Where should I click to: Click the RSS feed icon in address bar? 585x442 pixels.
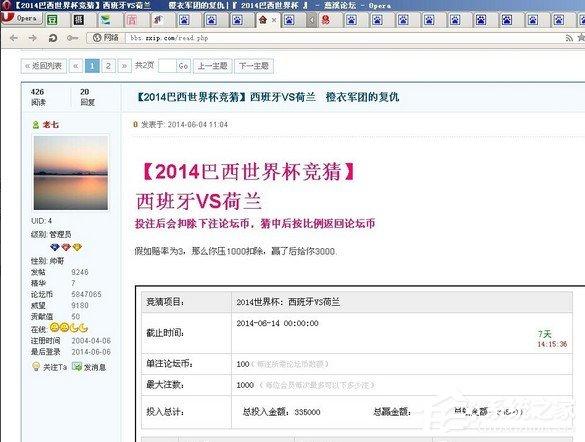pyautogui.click(x=569, y=38)
